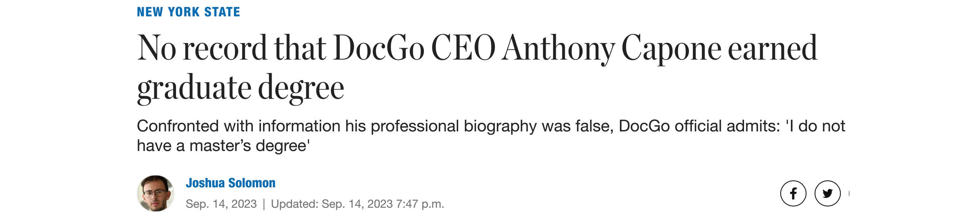980x213 pixels.
Task: Click "No record" at the headline start
Action: [201, 49]
